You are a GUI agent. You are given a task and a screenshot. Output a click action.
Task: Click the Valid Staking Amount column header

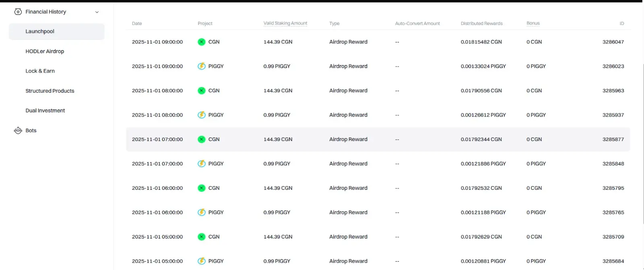click(285, 23)
